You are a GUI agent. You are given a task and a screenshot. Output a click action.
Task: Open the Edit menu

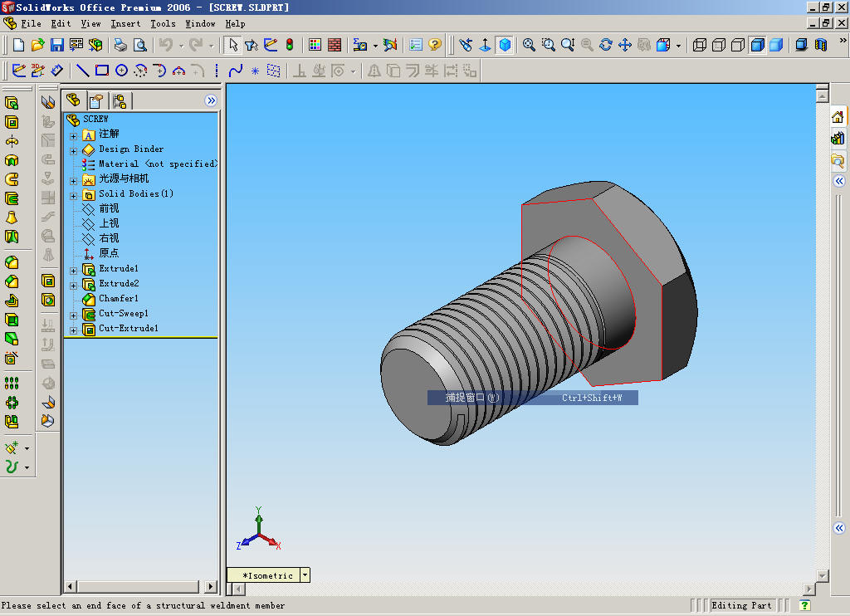61,23
